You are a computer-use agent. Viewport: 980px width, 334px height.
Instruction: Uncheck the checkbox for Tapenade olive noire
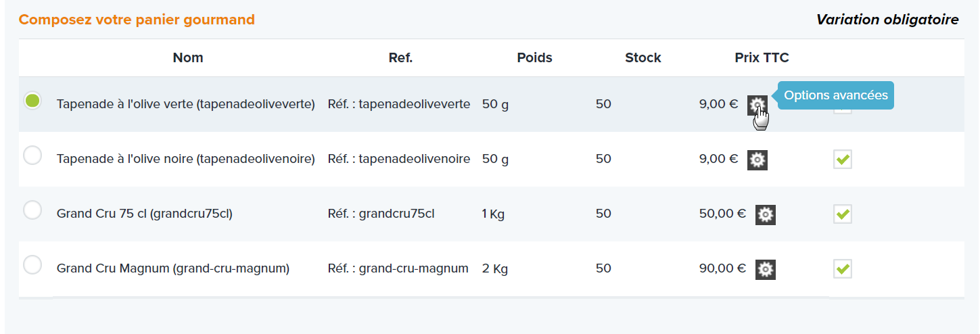pyautogui.click(x=843, y=160)
